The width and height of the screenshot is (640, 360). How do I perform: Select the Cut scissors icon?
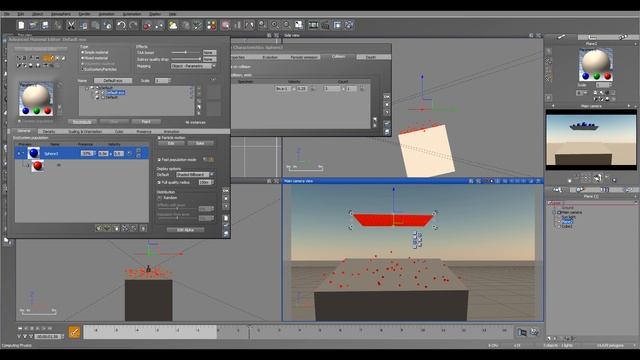(x=71, y=25)
